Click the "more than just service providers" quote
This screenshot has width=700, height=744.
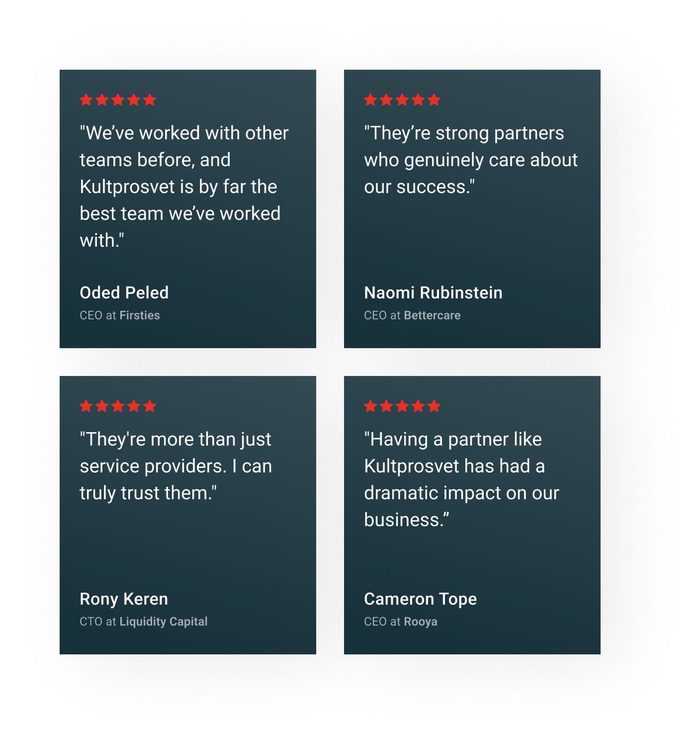[x=176, y=466]
